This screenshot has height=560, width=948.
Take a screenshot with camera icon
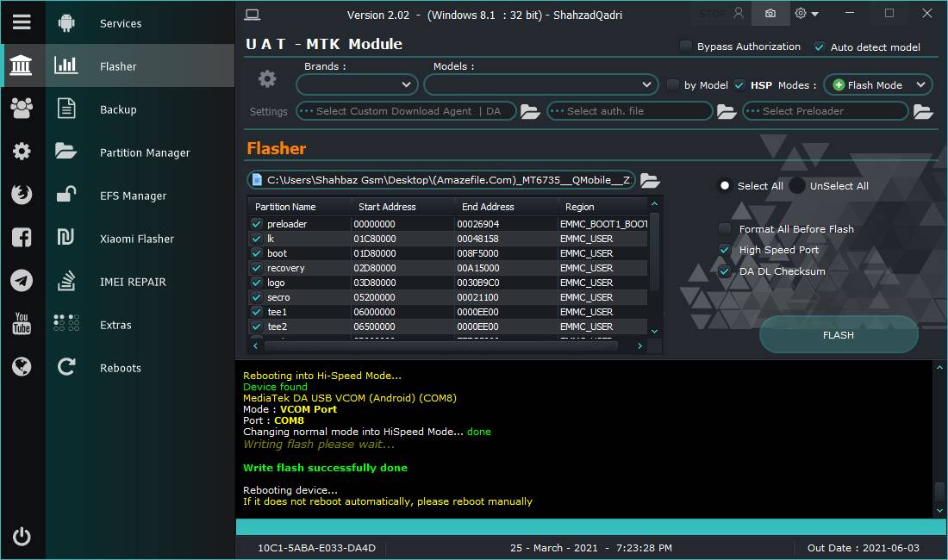click(x=770, y=14)
